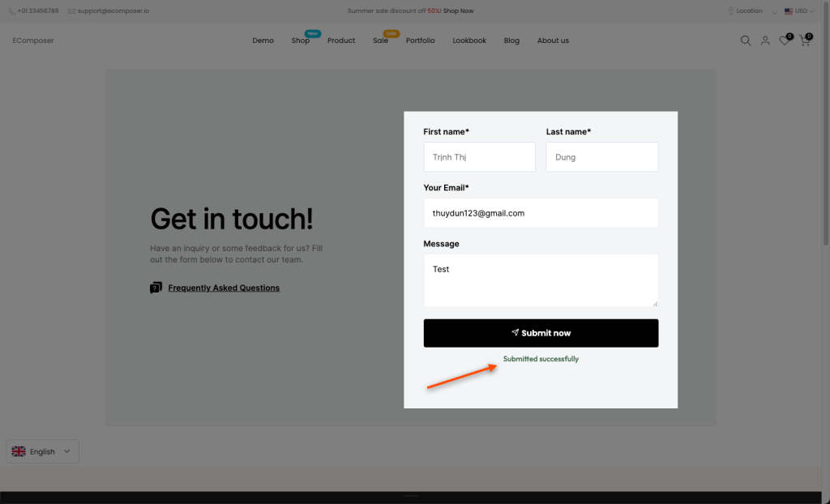Click the search magnifier icon
The width and height of the screenshot is (830, 504).
(746, 41)
